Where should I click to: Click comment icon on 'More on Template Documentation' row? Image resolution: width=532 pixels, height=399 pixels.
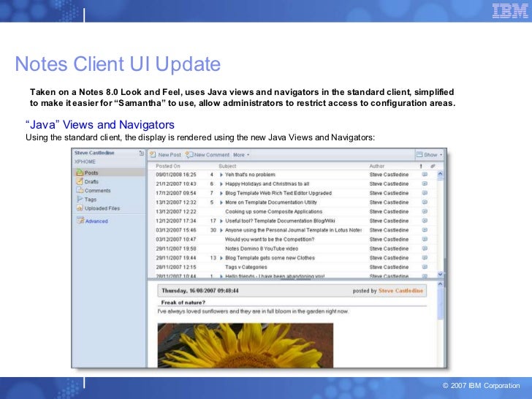tap(425, 202)
